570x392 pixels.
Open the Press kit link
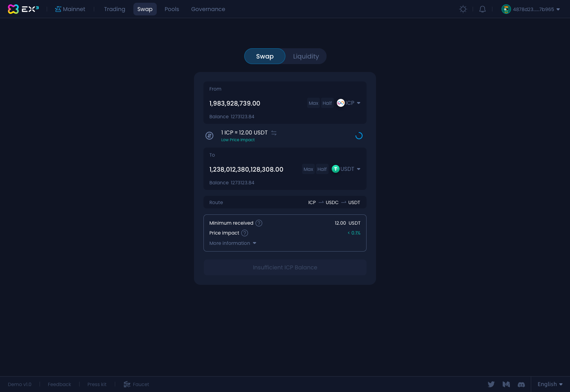pyautogui.click(x=97, y=384)
